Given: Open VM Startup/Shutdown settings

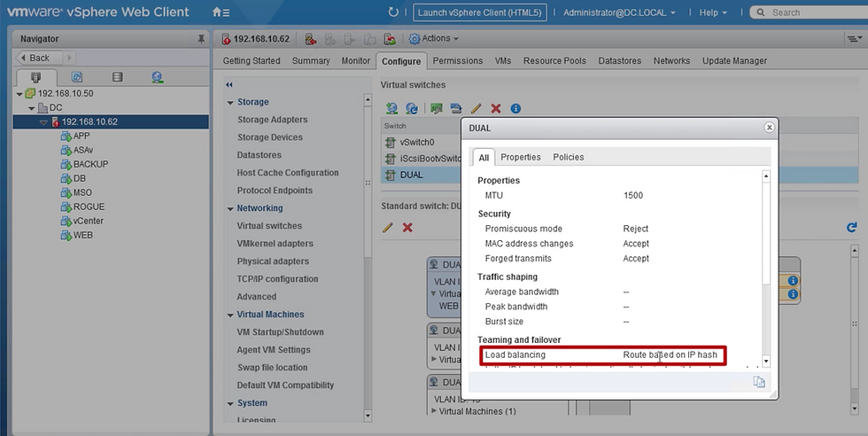Looking at the screenshot, I should 280,332.
